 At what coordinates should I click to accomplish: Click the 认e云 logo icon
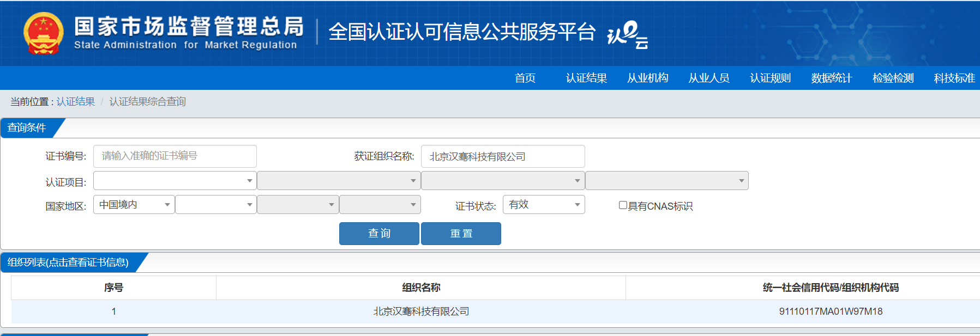(628, 34)
